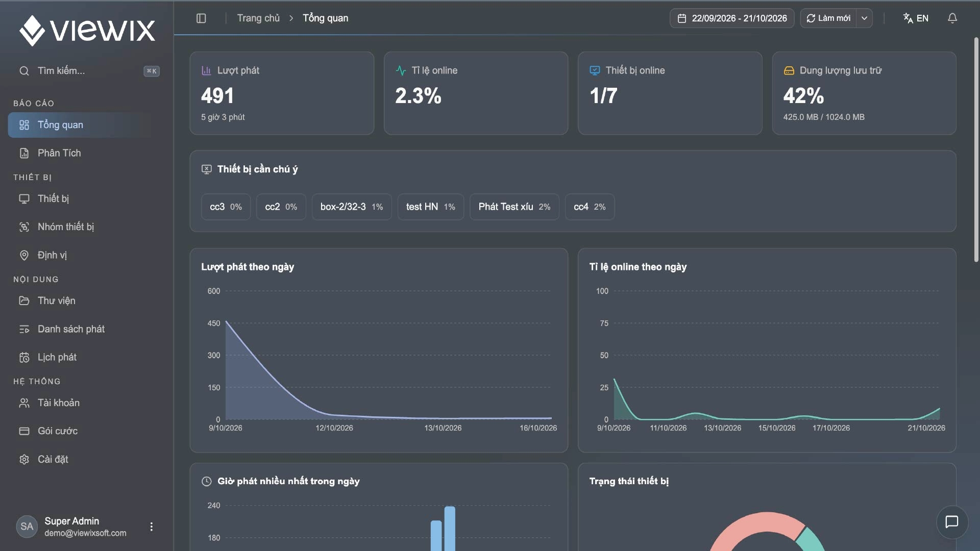Click the SA avatar circle
980x551 pixels.
pyautogui.click(x=27, y=527)
